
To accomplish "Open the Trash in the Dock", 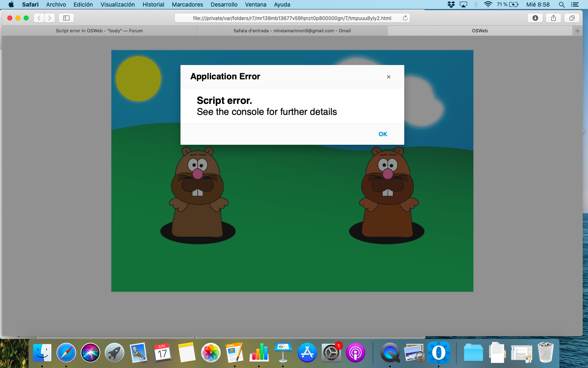I will (x=546, y=352).
